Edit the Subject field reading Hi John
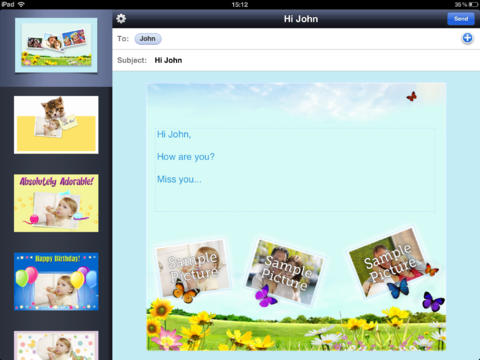 pos(296,60)
